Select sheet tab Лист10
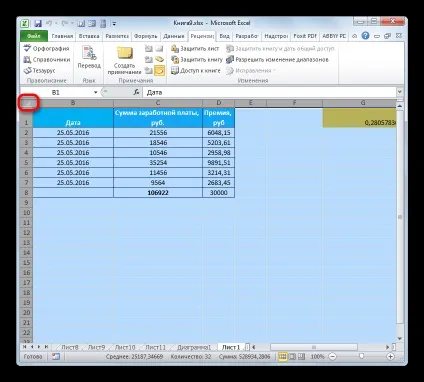The width and height of the screenshot is (424, 382). pos(125,347)
